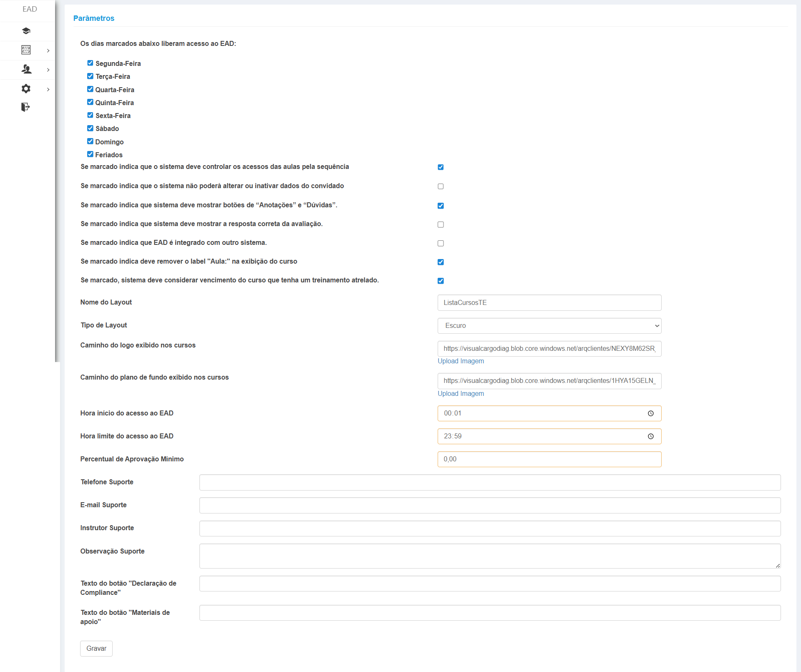Open the Tipo de Layout dropdown

[549, 326]
